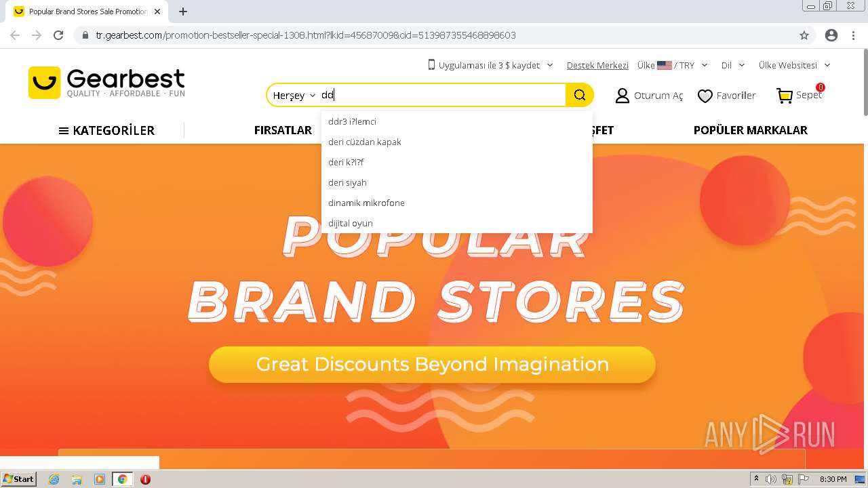Open the Dil language dropdown
Screen dimensions: 868x488
pos(733,65)
